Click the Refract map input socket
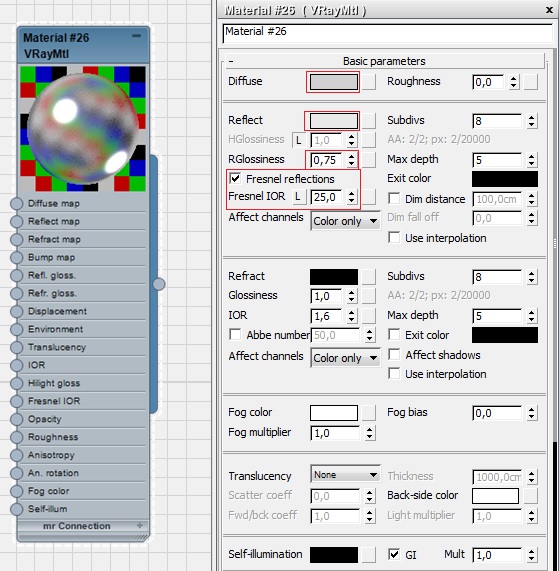 (16, 240)
